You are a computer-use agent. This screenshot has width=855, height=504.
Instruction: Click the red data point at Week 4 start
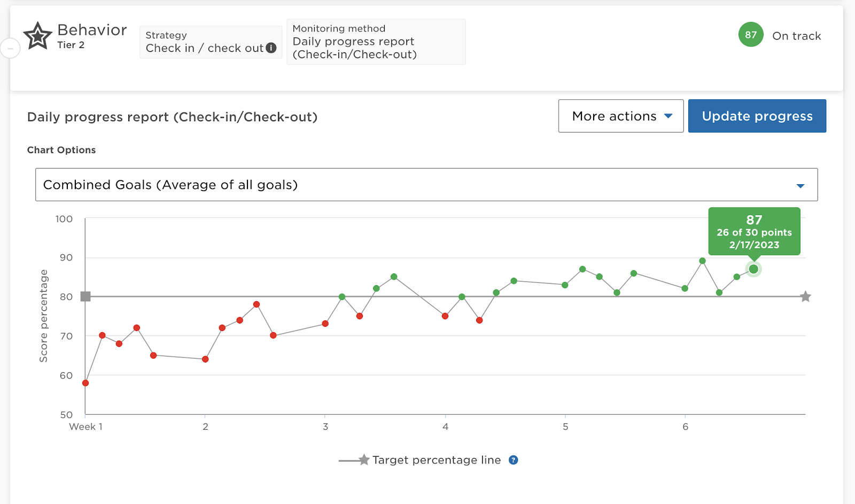point(445,316)
